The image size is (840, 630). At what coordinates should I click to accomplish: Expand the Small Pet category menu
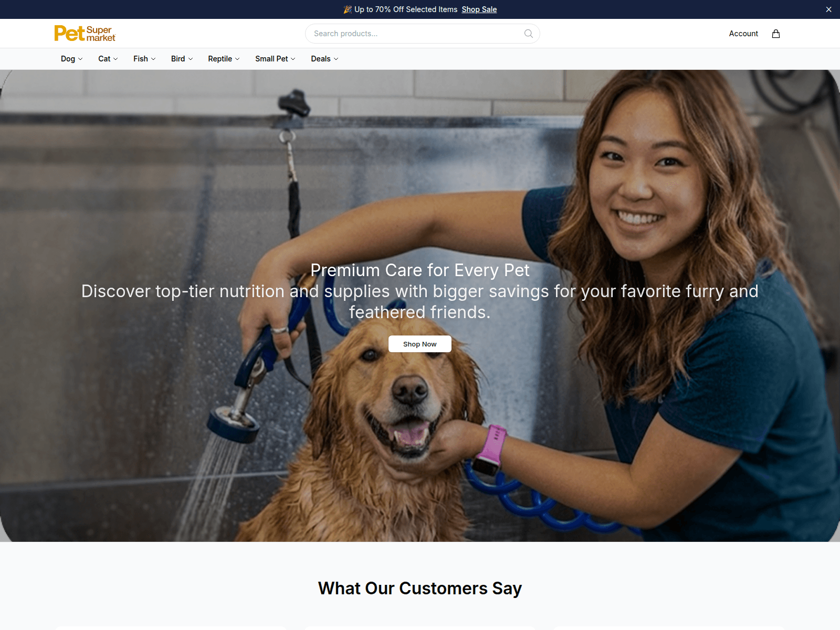[276, 59]
